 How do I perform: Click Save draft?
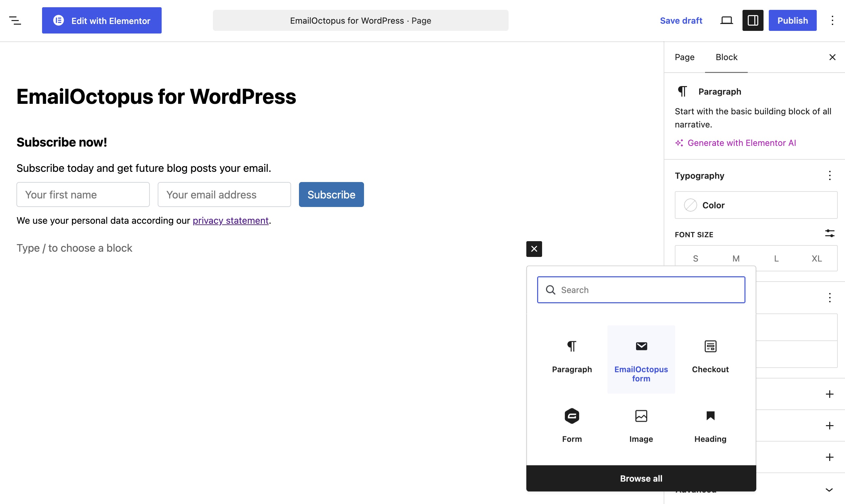tap(681, 21)
